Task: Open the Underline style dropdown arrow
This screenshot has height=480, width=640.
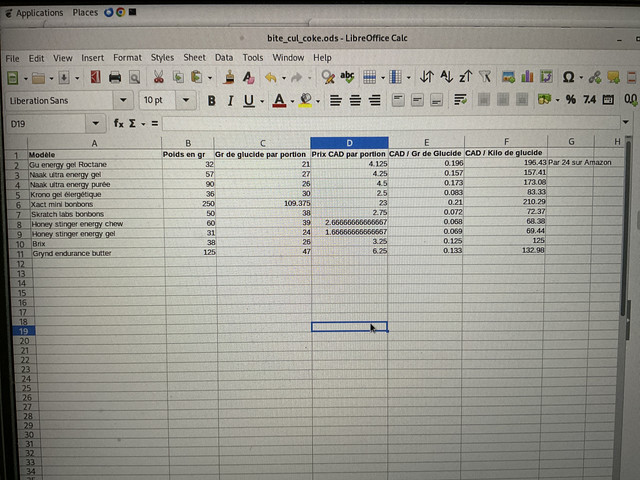Action: coord(262,101)
